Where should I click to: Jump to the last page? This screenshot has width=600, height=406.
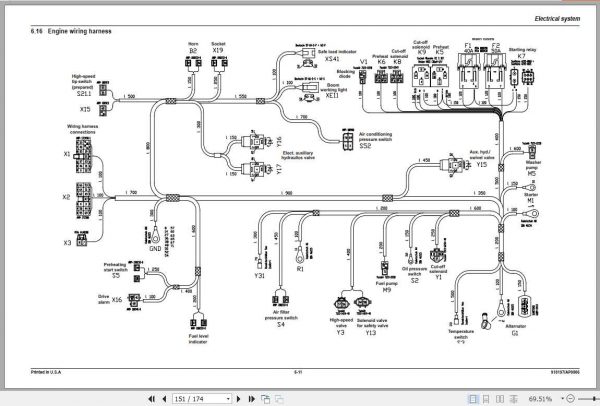251,399
